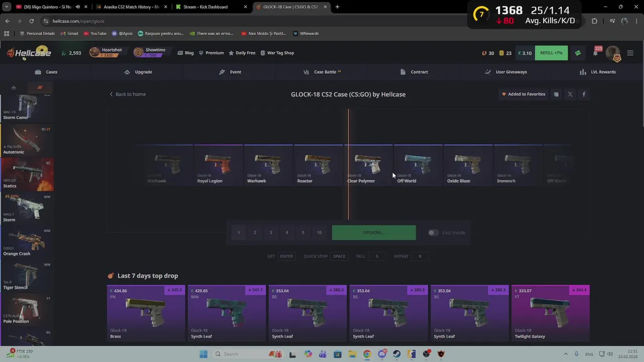644x362 pixels.
Task: Mute the YouTube tab speaker icon
Action: 77,7
